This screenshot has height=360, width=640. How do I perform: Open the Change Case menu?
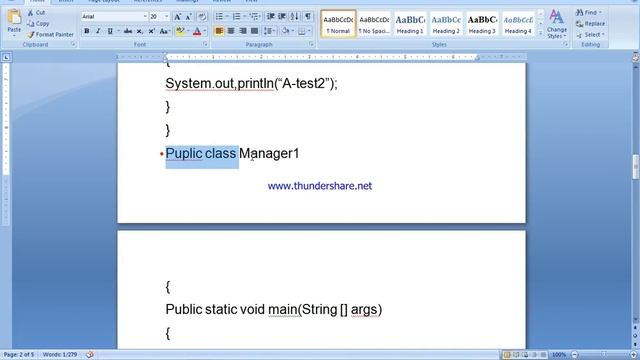[164, 31]
